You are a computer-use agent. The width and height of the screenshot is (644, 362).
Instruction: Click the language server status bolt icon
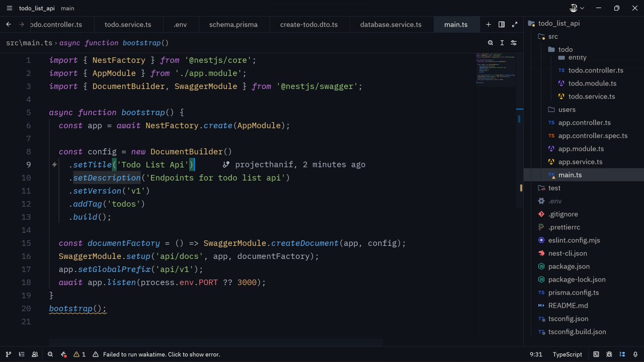pyautogui.click(x=63, y=354)
